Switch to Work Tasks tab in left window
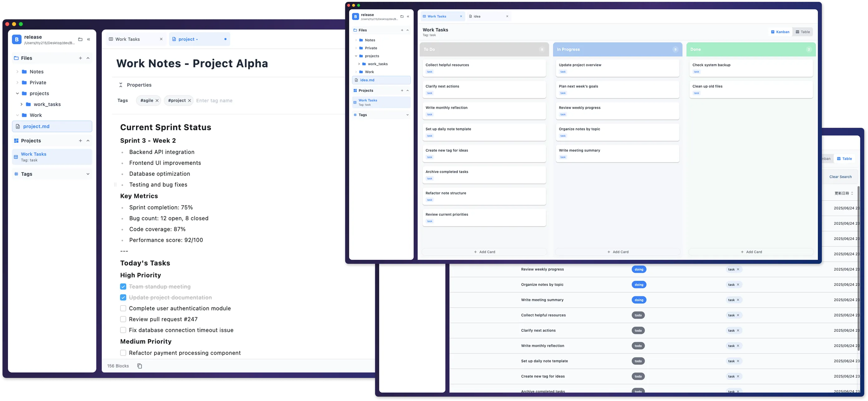Viewport: 868px width, 401px height. pyautogui.click(x=136, y=39)
